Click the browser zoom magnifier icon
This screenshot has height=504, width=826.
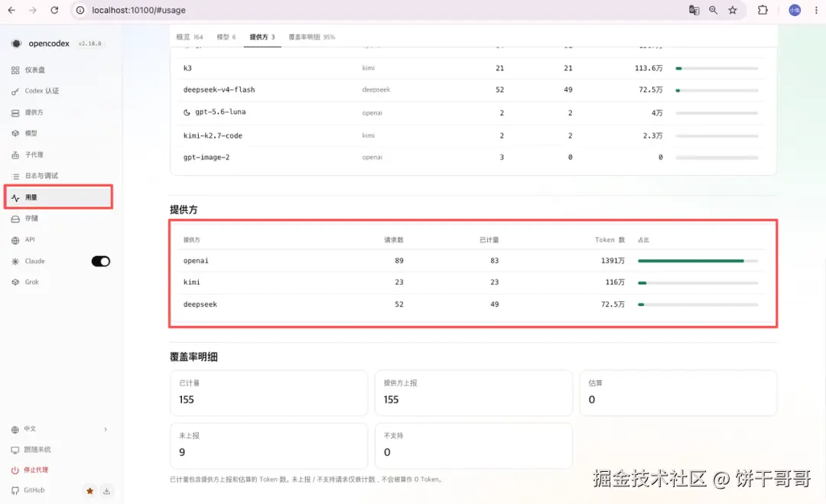coord(714,10)
